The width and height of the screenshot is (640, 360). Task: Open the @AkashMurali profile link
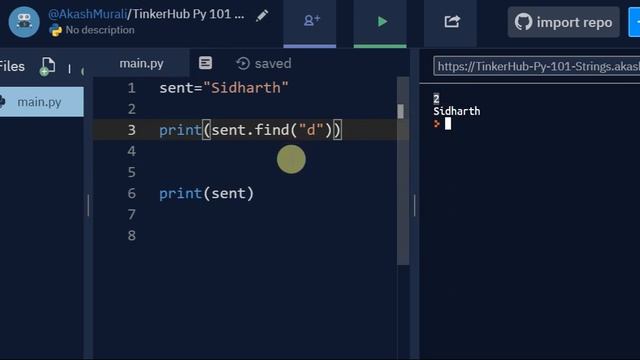pos(88,14)
